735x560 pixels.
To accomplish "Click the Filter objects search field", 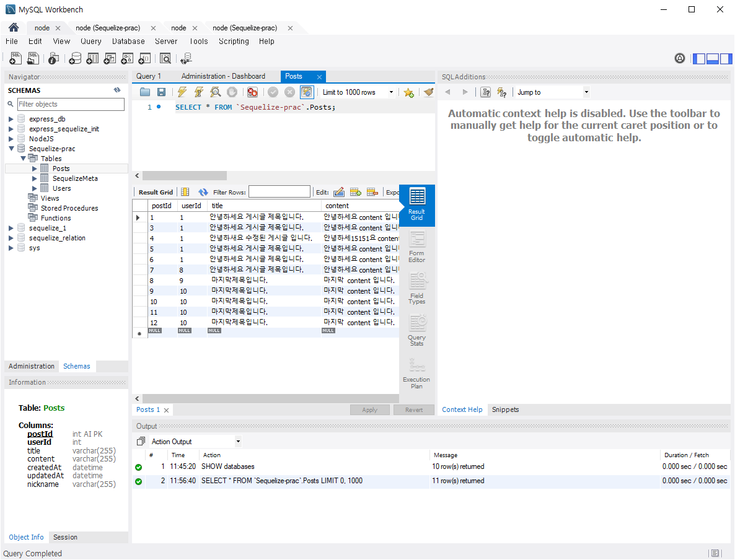I will (x=71, y=104).
